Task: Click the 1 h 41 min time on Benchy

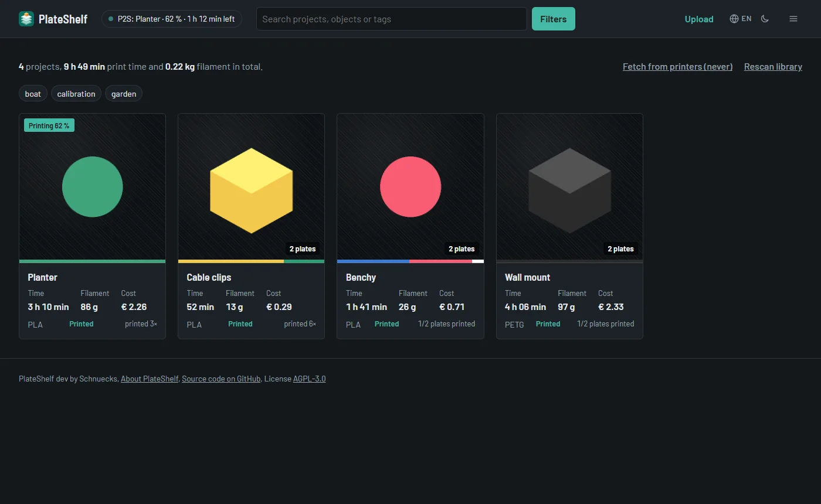Action: coord(367,307)
